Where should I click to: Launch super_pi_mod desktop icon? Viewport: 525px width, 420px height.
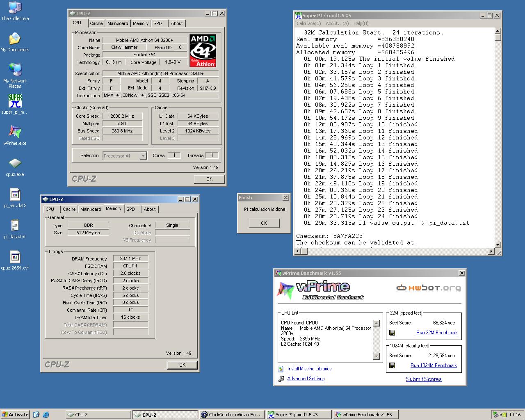click(15, 104)
